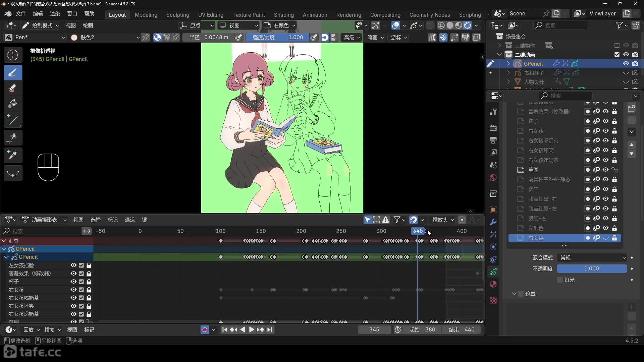Click the current frame field showing 345

[x=374, y=330]
